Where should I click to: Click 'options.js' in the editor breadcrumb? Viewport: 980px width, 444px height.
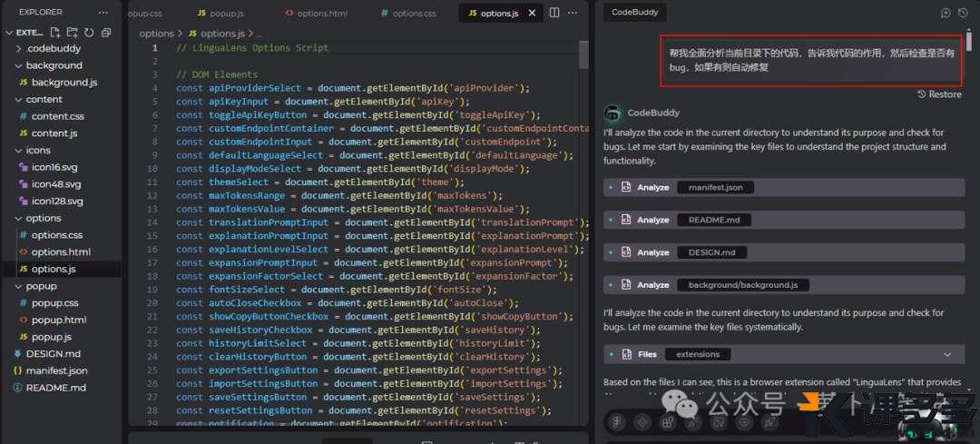(222, 34)
